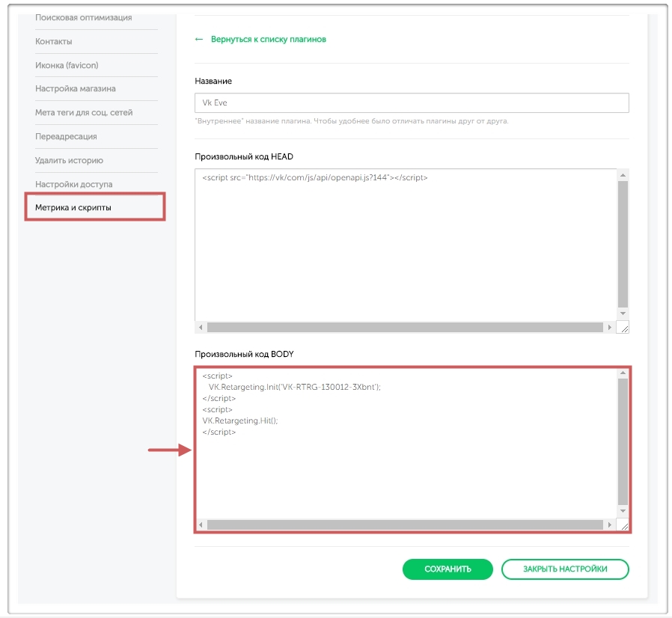
Task: Select 'Переадресация' in the sidebar
Action: tap(66, 136)
